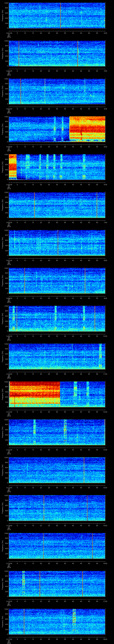
Task: Click the right-end axis label '15:00'
Action: (105, 525)
